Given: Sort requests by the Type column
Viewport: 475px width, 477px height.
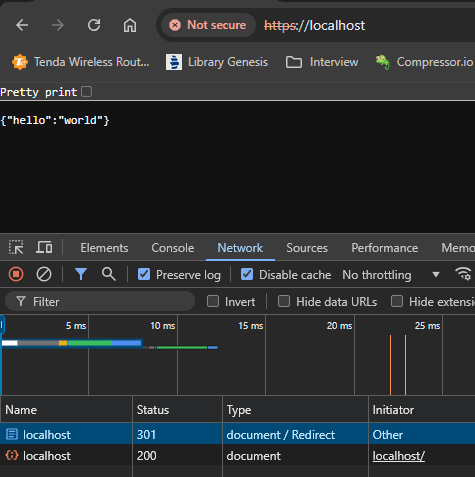Looking at the screenshot, I should pyautogui.click(x=295, y=410).
